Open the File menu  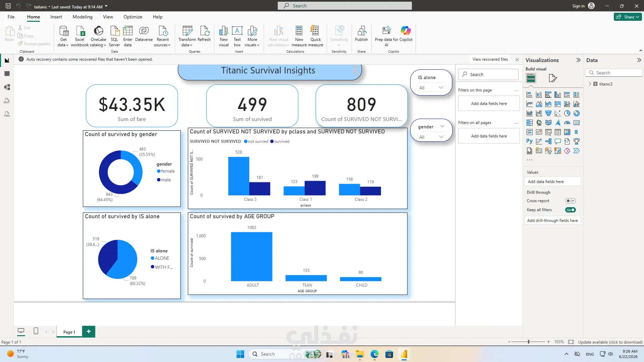[11, 17]
